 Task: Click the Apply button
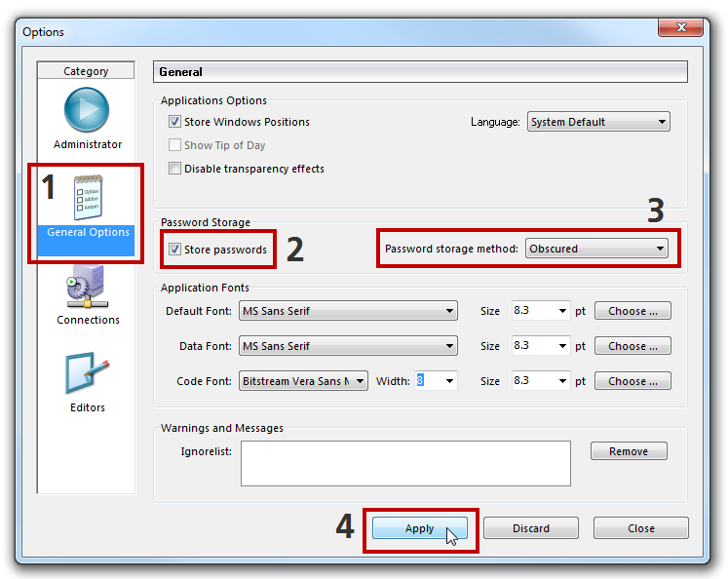click(420, 528)
